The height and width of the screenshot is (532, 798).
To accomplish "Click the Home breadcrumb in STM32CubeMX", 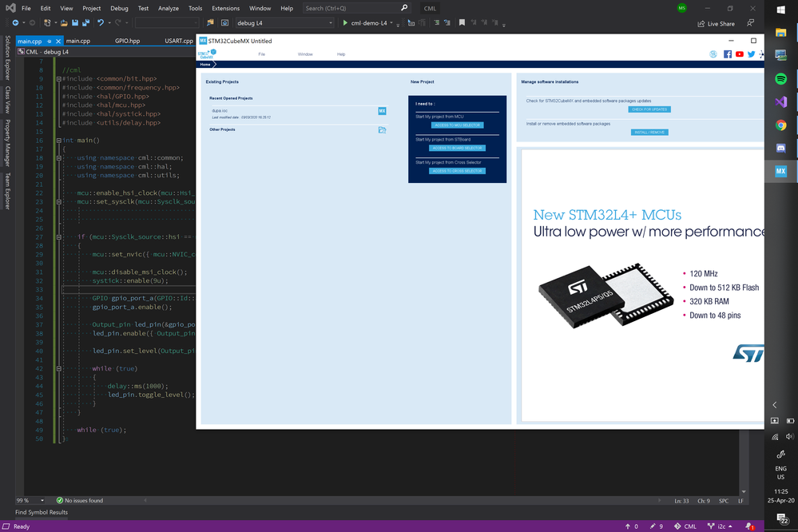I will click(205, 65).
